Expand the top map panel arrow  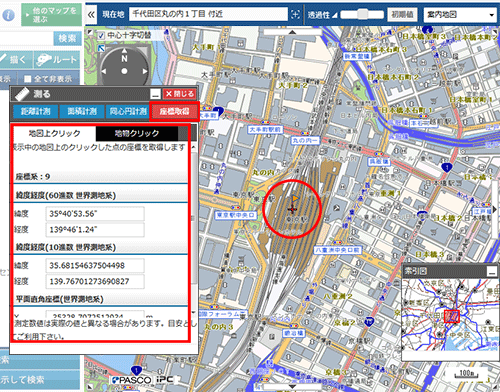292,32
